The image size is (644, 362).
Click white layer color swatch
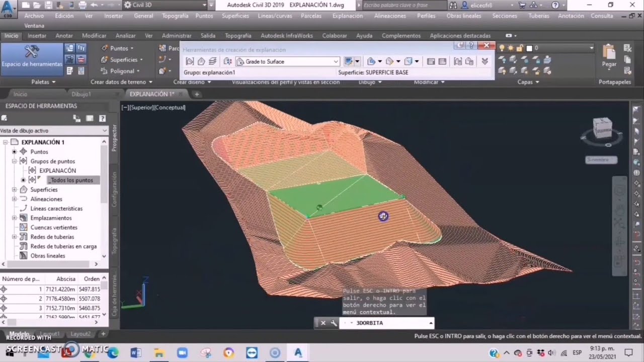pyautogui.click(x=529, y=48)
